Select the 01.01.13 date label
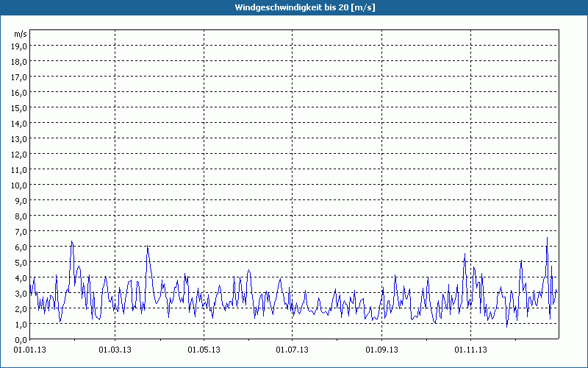Image resolution: width=588 pixels, height=368 pixels. point(29,350)
